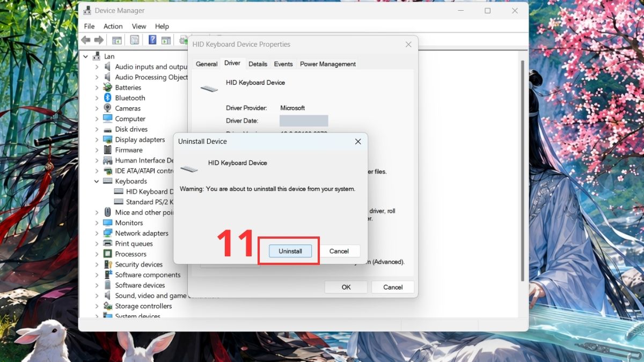Image resolution: width=644 pixels, height=362 pixels.
Task: Click OK in HID Keyboard Device Properties
Action: coord(346,287)
